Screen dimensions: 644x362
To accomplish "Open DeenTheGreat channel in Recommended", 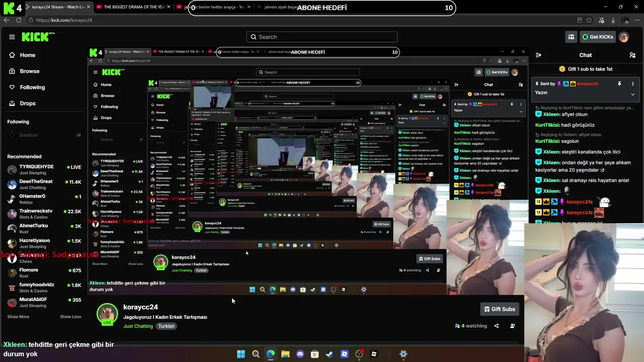I will point(44,184).
